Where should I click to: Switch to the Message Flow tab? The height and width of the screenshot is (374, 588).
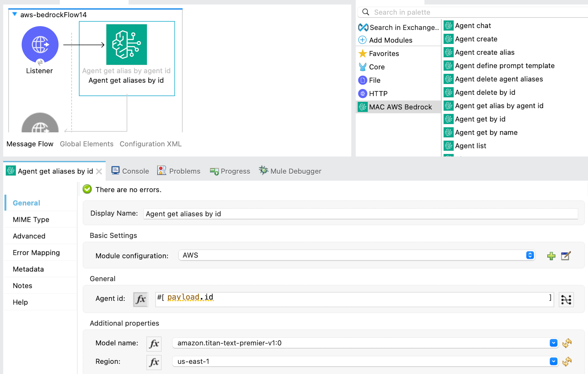click(30, 144)
